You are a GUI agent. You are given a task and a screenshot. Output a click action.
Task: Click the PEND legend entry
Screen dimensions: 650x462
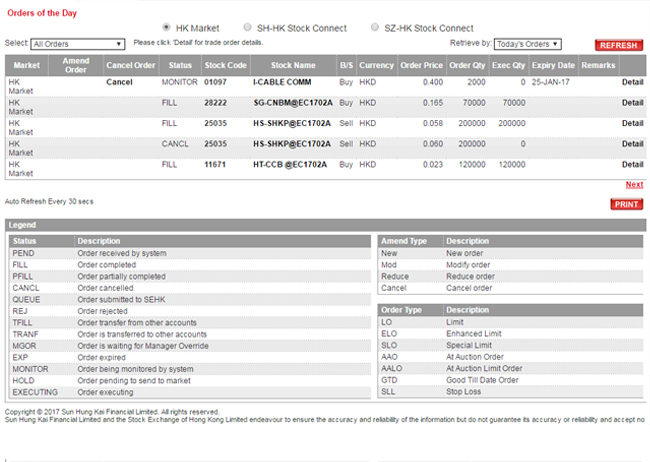pyautogui.click(x=23, y=253)
